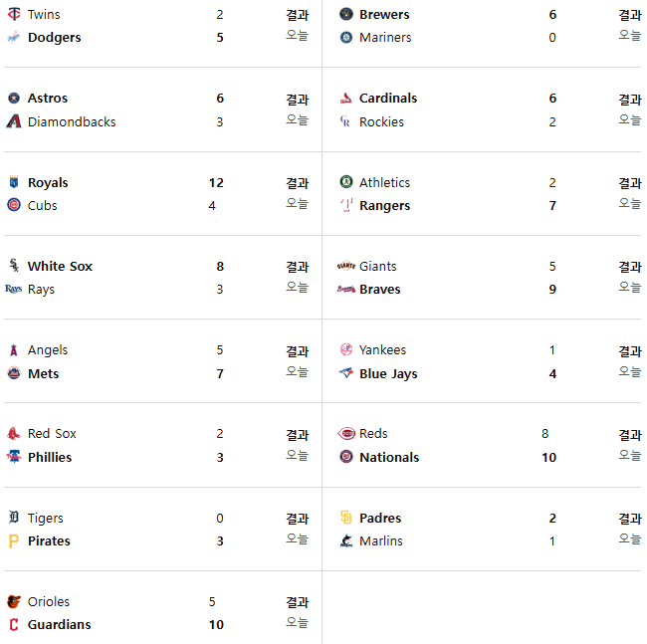Click the Blue Jays bird logo
Screen dimensions: 647x644
tap(346, 373)
